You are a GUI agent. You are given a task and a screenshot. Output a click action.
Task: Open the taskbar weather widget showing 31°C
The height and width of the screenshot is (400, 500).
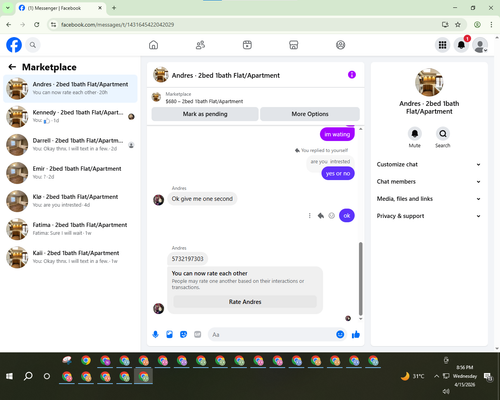(412, 376)
